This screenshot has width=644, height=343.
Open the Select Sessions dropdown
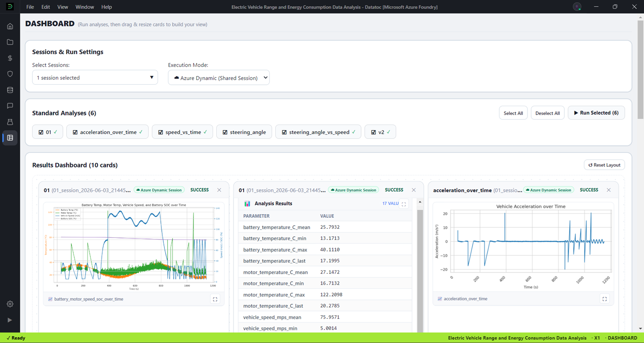(x=95, y=78)
